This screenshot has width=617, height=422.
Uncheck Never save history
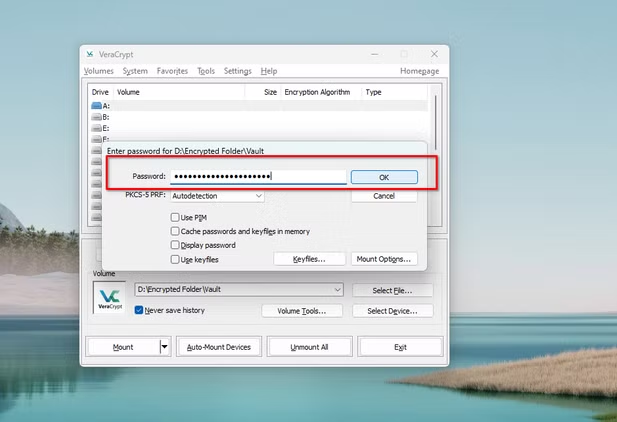coord(140,310)
